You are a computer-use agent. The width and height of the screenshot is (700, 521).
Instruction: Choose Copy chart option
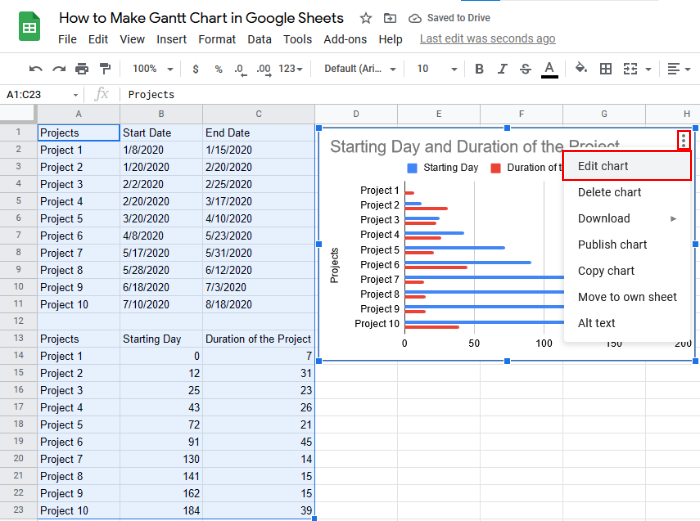[627, 271]
